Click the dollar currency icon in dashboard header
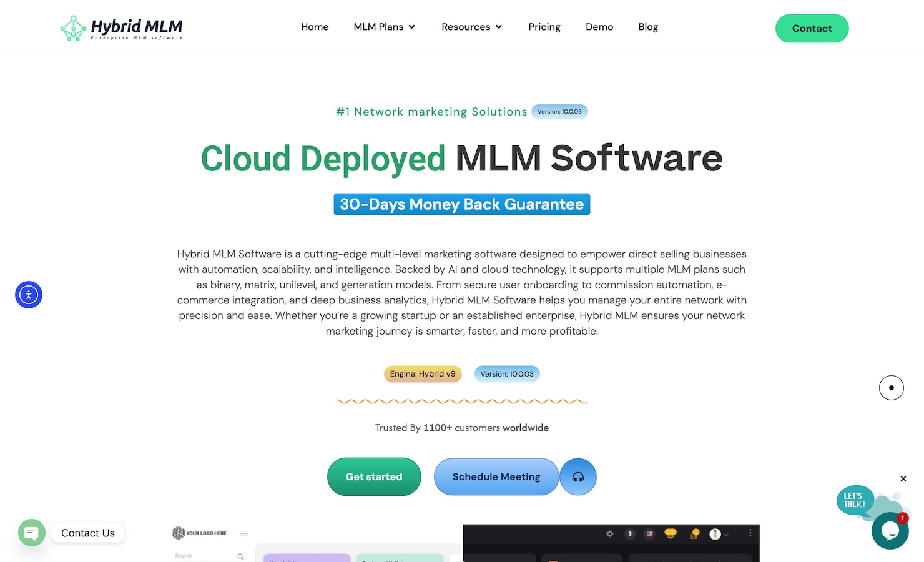The image size is (924, 562). [x=630, y=534]
